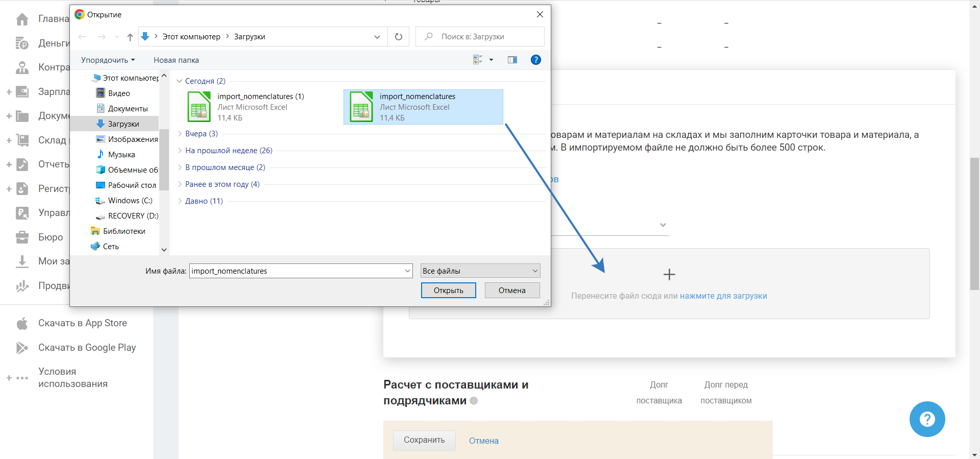Viewport: 980px width, 459px height.
Task: Open Условия использования link
Action: (73, 378)
